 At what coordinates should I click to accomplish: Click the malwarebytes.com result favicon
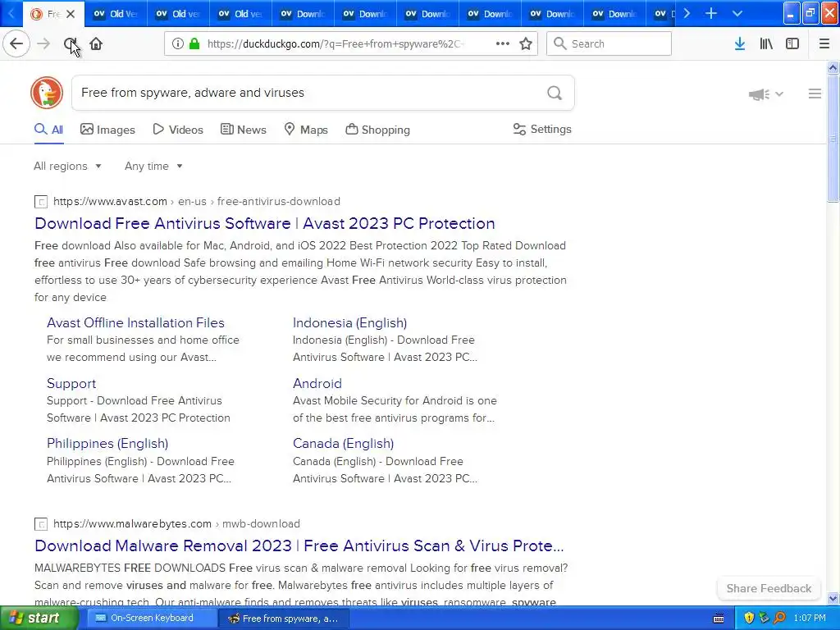pyautogui.click(x=41, y=524)
